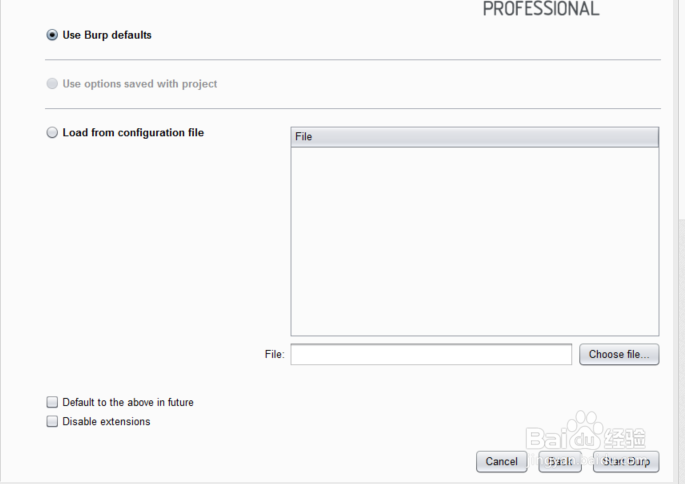This screenshot has height=484, width=685.
Task: Select the "Use Burp defaults" radio button
Action: (52, 35)
